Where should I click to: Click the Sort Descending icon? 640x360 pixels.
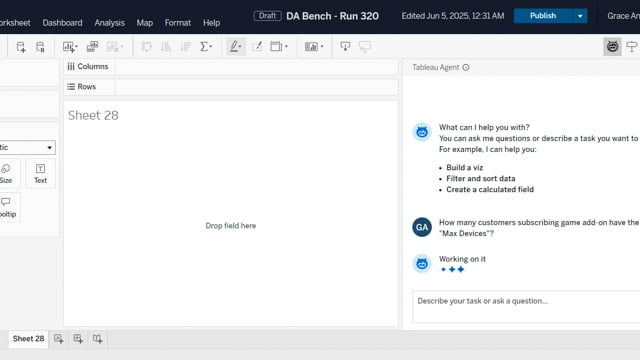[186, 47]
